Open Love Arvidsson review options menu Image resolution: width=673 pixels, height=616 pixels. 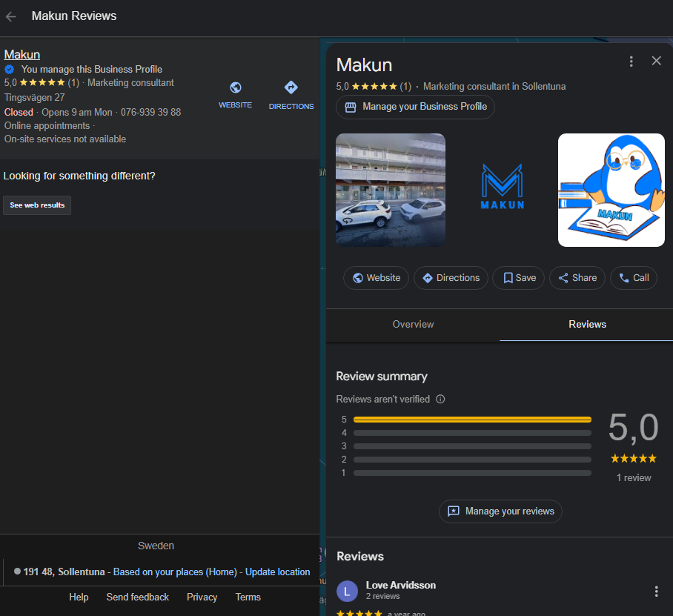(656, 592)
